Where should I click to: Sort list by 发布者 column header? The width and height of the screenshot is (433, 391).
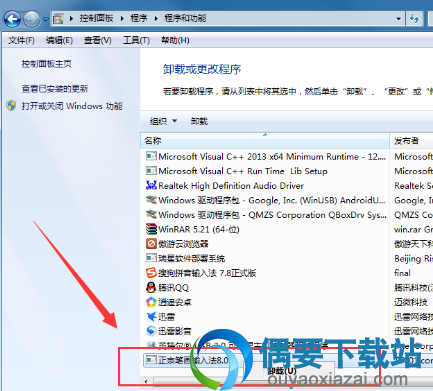[x=412, y=141]
